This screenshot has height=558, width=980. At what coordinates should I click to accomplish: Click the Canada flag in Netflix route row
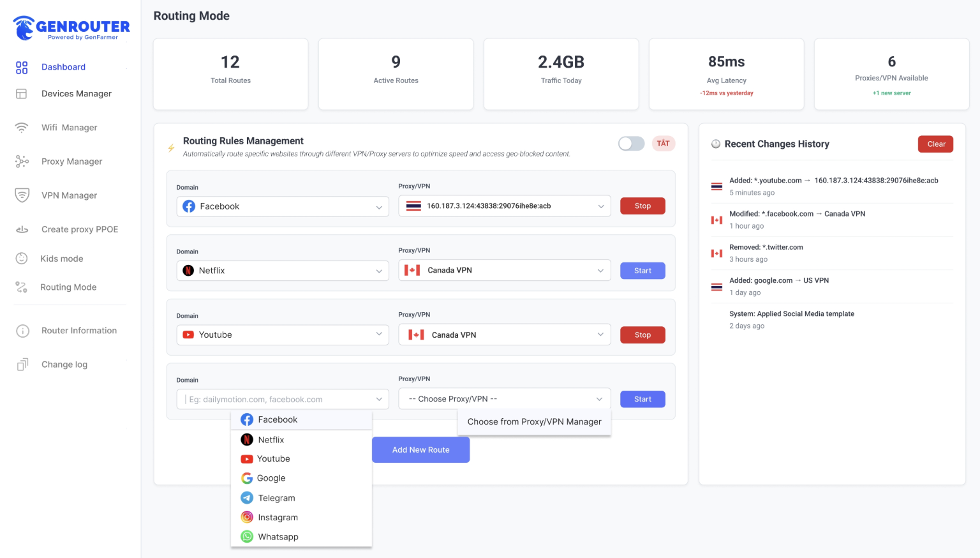point(412,271)
